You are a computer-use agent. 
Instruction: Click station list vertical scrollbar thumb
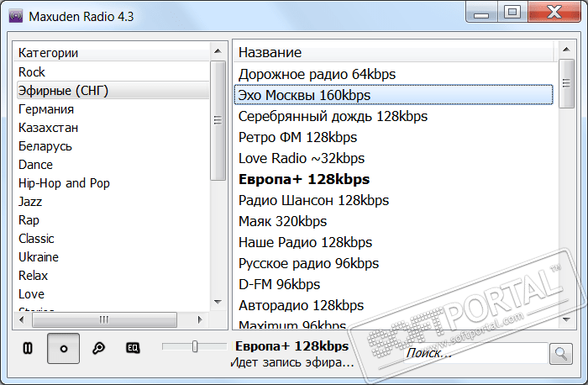(566, 83)
